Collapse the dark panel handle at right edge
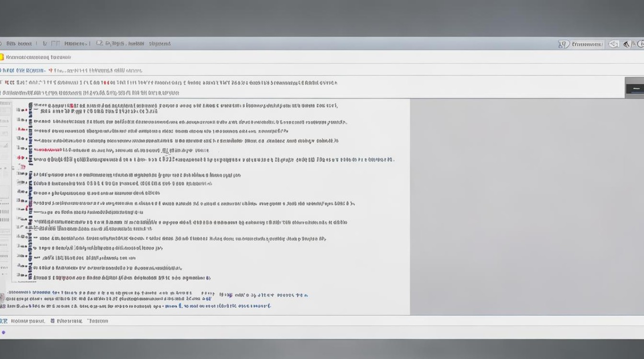The height and width of the screenshot is (359, 644). click(634, 89)
